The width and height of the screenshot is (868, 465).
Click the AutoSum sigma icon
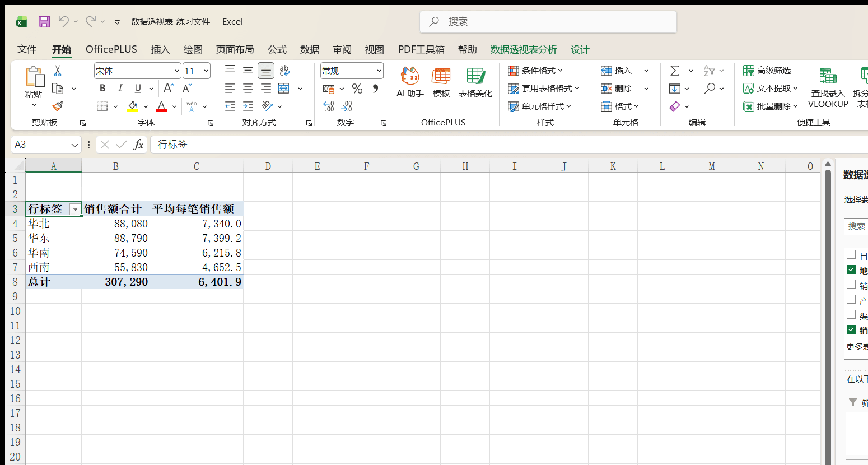pos(675,71)
